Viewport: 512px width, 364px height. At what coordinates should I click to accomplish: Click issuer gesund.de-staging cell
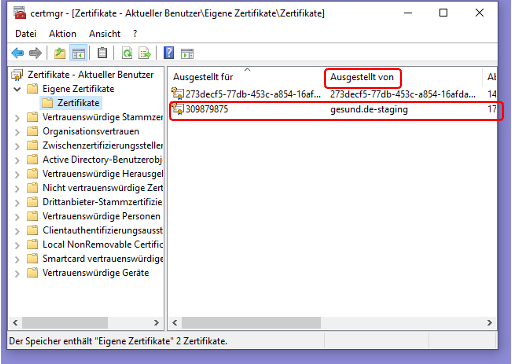pyautogui.click(x=369, y=109)
